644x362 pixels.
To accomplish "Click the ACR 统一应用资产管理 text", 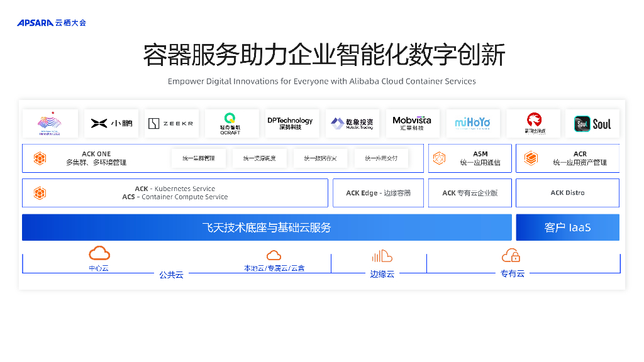I will point(580,158).
